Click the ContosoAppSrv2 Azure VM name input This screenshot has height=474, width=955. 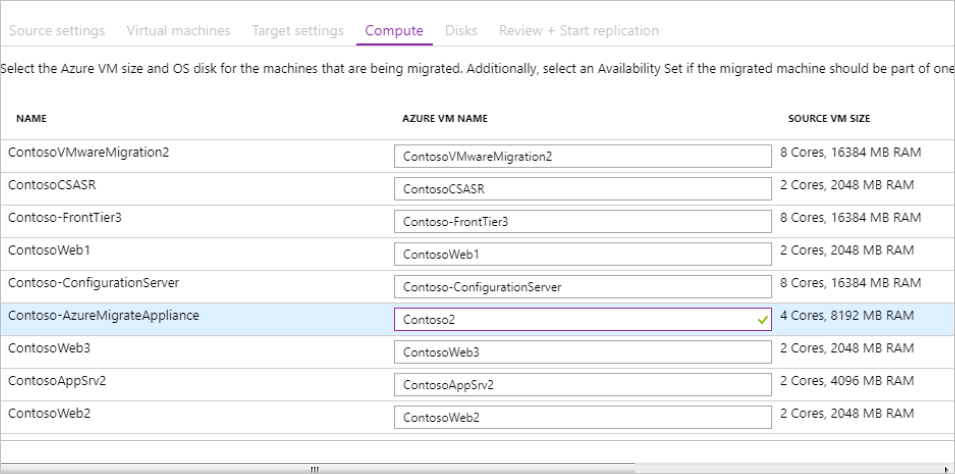[x=582, y=385]
